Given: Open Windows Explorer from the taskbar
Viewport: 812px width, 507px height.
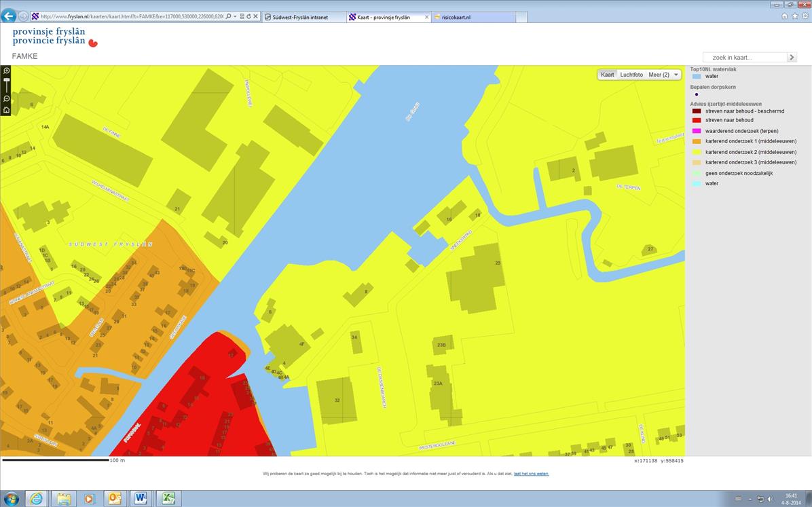Looking at the screenshot, I should (x=64, y=499).
